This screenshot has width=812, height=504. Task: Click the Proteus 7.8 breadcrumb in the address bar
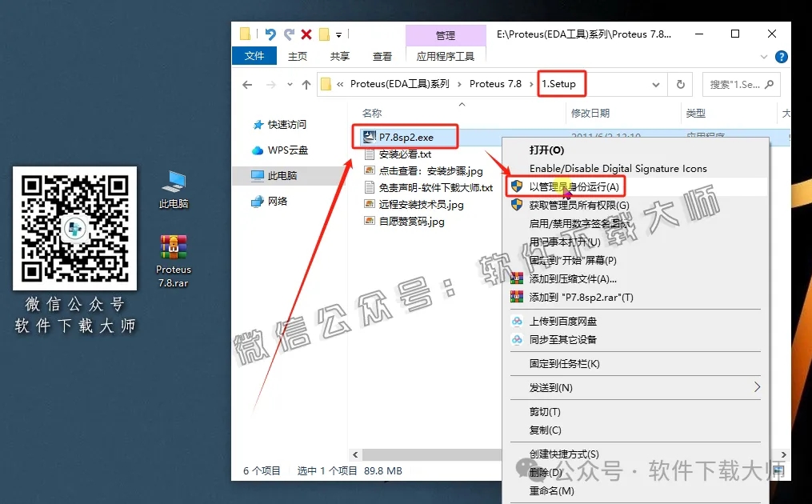[497, 83]
